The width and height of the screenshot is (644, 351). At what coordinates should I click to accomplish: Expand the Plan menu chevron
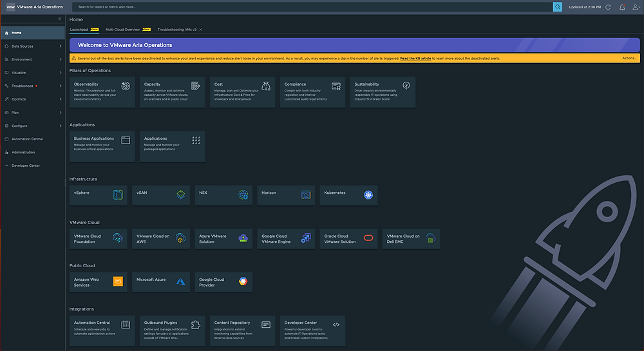point(61,113)
